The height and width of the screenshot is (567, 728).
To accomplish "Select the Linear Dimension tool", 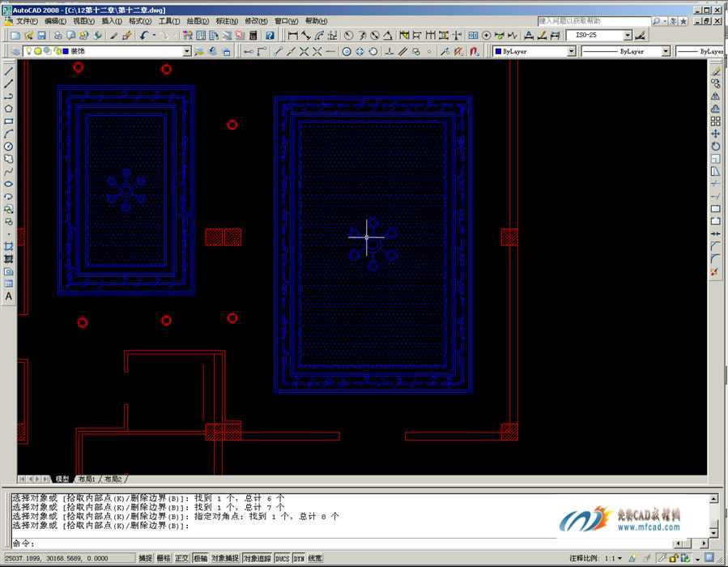I will tap(292, 36).
